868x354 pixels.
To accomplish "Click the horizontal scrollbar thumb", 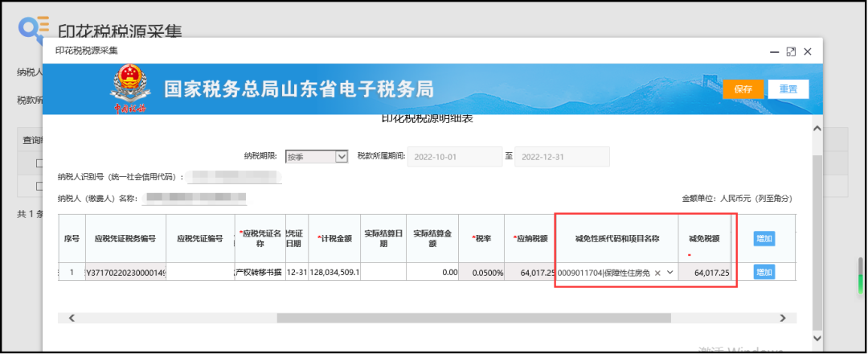I will (474, 318).
